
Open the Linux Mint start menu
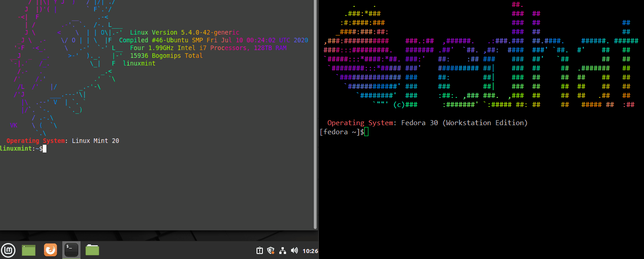pos(8,250)
